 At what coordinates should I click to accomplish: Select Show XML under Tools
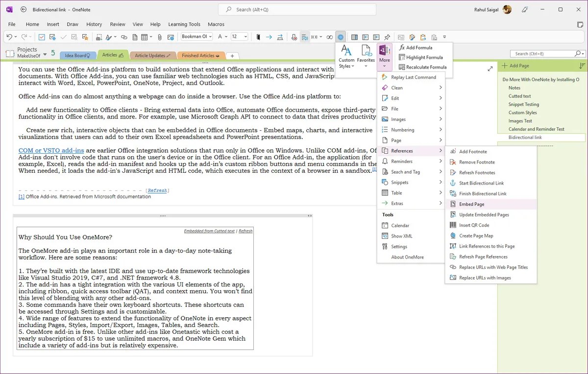400,235
